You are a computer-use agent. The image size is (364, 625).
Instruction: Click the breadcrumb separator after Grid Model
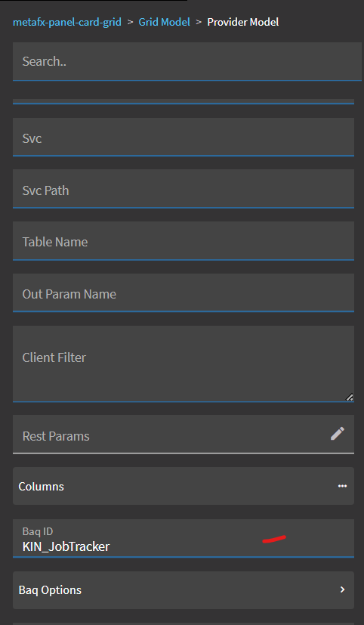(x=199, y=22)
